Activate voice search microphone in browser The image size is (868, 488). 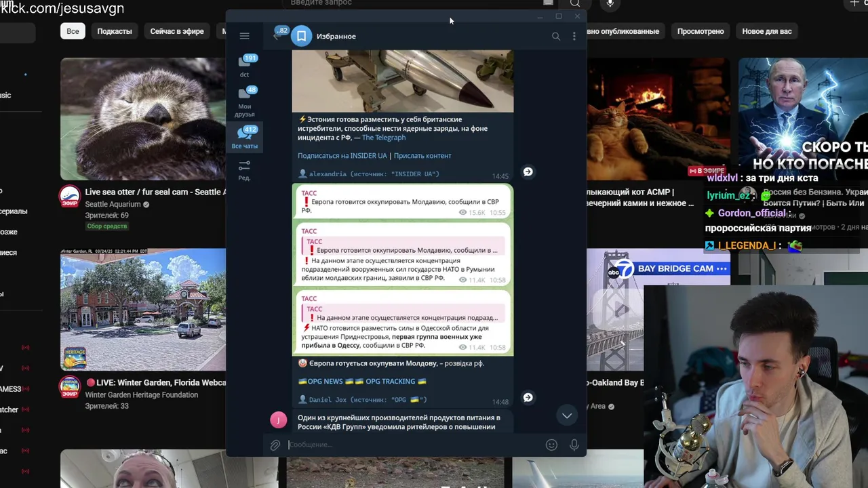point(610,3)
